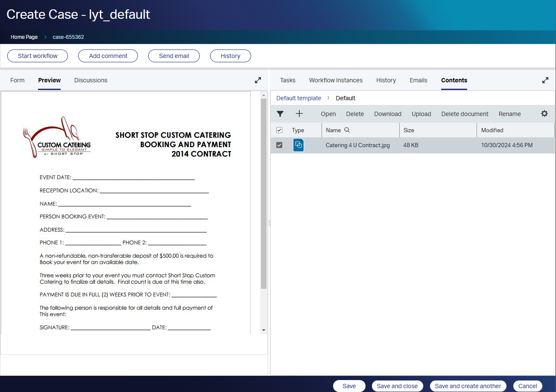Uncheck the Catering 4 U Contract.jpg row checkbox
Viewport: 556px width, 392px height.
(279, 145)
